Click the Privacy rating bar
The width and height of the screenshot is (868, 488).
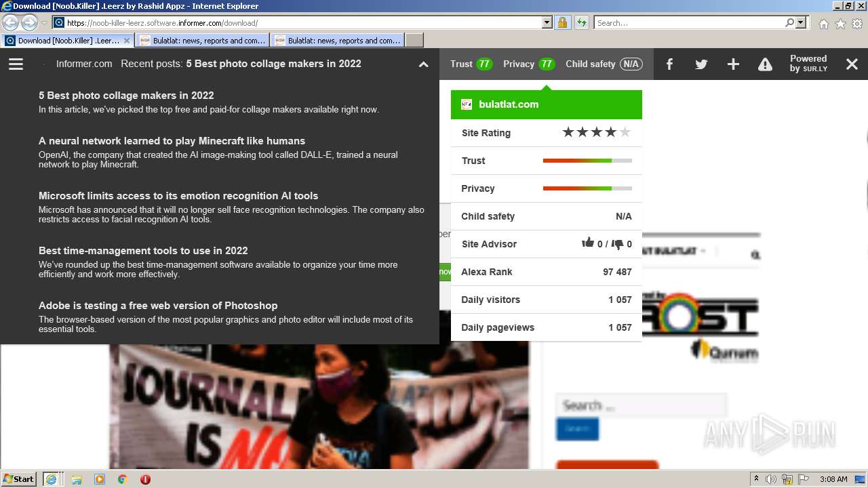587,188
